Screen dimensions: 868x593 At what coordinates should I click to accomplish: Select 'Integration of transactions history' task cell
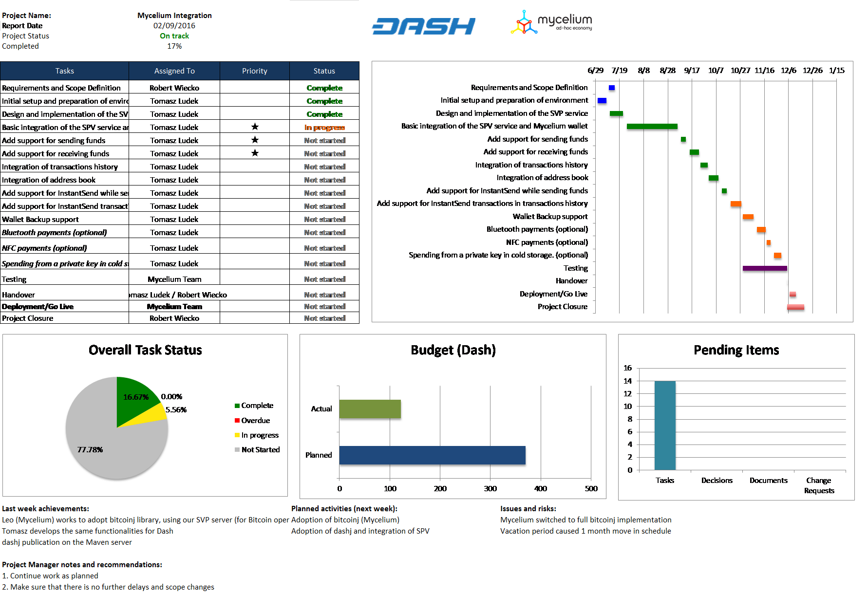(65, 167)
